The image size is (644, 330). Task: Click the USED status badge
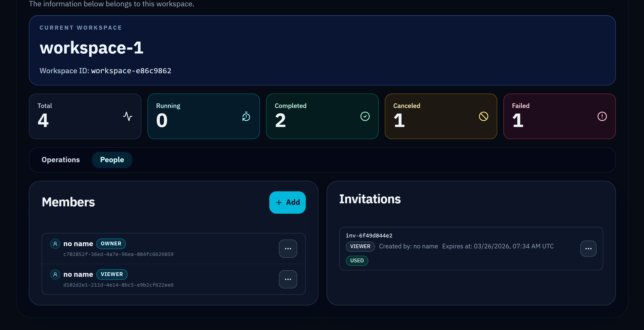coord(357,261)
